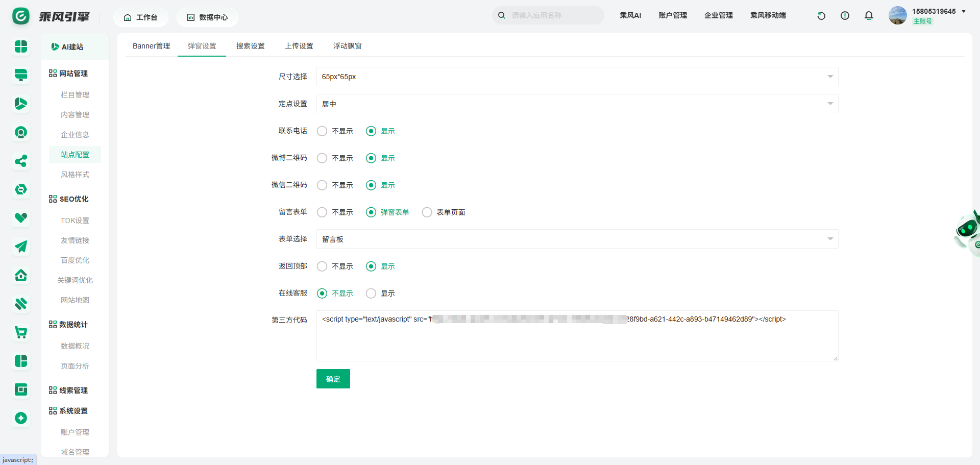Open the paper plane icon in sidebar
This screenshot has width=980, height=465.
[x=21, y=247]
